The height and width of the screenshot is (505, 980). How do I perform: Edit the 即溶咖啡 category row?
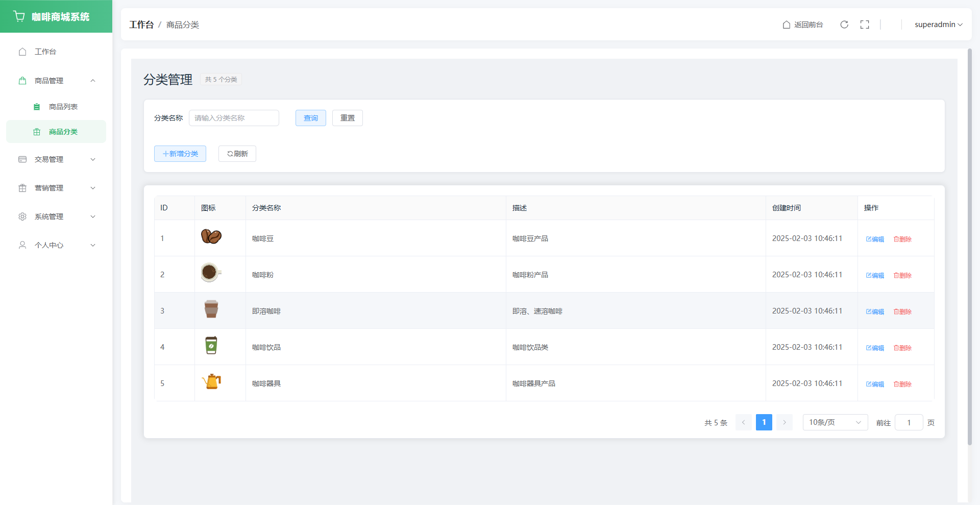(x=875, y=311)
